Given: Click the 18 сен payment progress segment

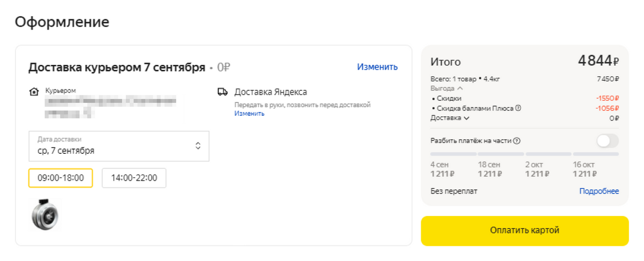Looking at the screenshot, I should 501,154.
